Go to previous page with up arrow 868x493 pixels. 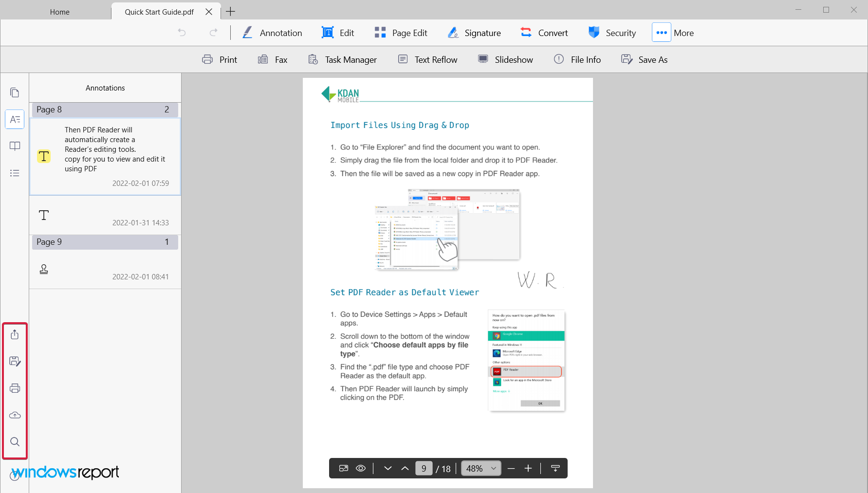click(x=405, y=468)
